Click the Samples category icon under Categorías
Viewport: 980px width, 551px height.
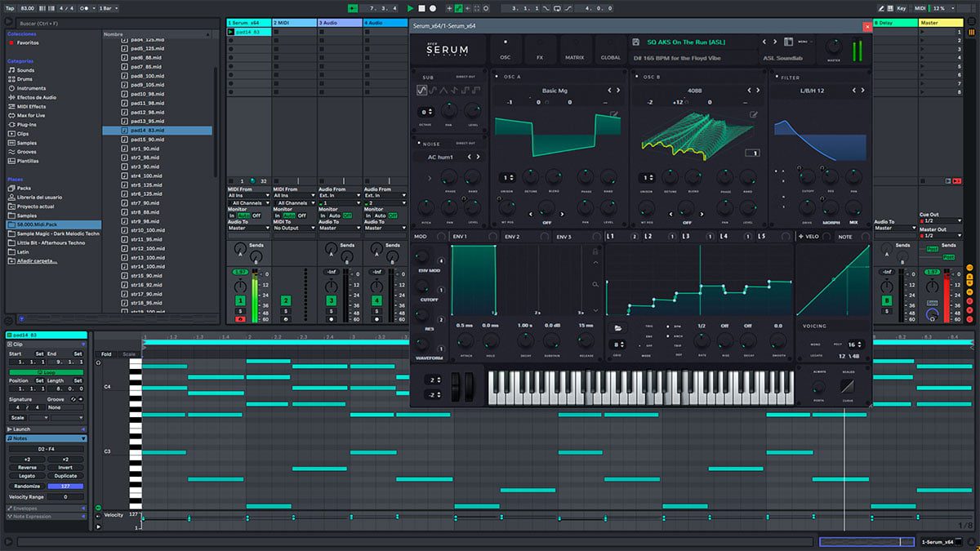click(x=11, y=143)
